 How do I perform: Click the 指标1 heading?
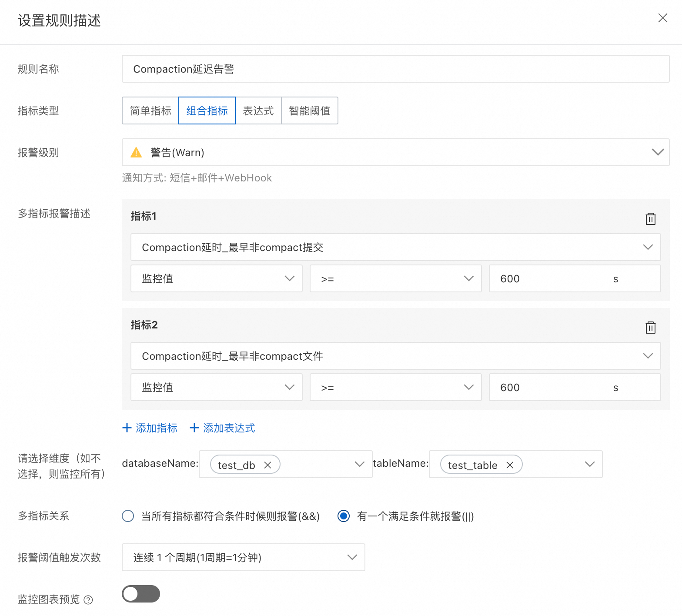tap(144, 216)
